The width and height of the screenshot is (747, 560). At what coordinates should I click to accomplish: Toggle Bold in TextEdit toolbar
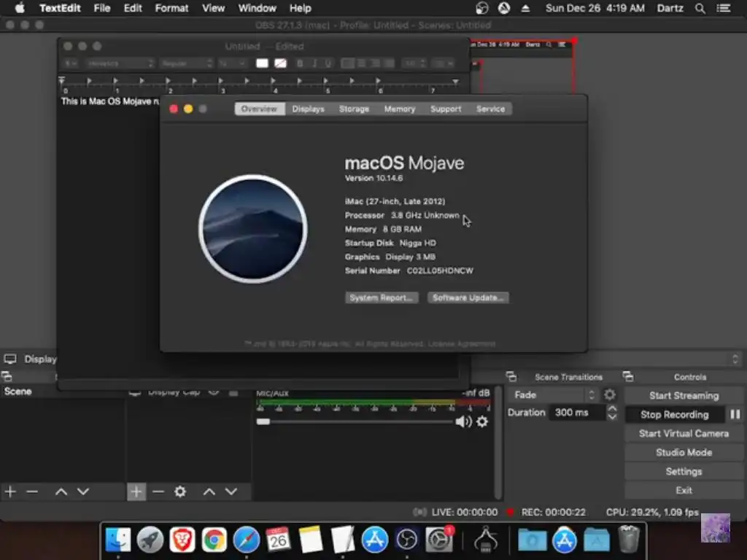(x=300, y=63)
